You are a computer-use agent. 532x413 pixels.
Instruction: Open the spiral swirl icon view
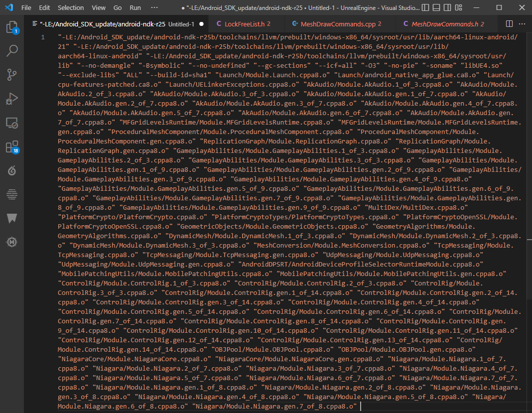pos(12,170)
